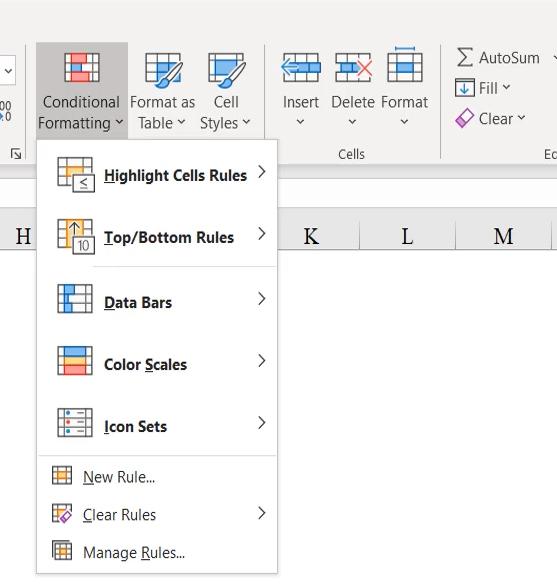Expand the Data Bars arrow
Image resolution: width=557 pixels, height=586 pixels.
[x=262, y=299]
